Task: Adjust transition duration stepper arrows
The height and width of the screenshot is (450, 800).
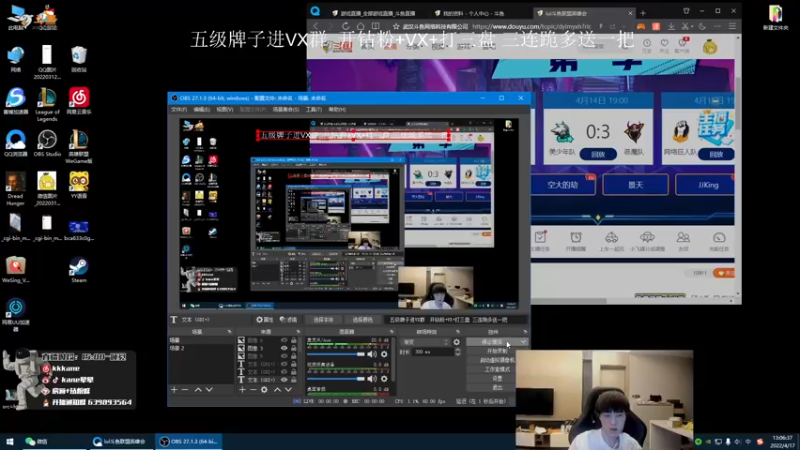Action: pos(457,352)
